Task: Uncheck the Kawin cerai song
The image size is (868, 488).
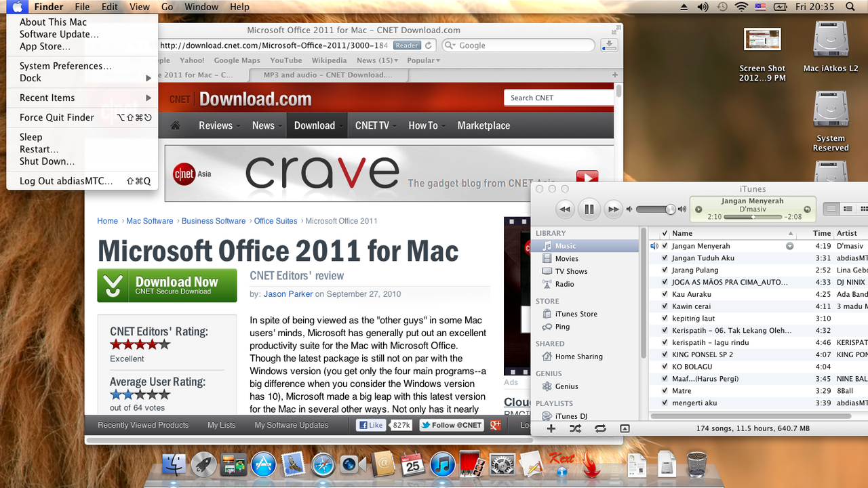Action: coord(665,306)
